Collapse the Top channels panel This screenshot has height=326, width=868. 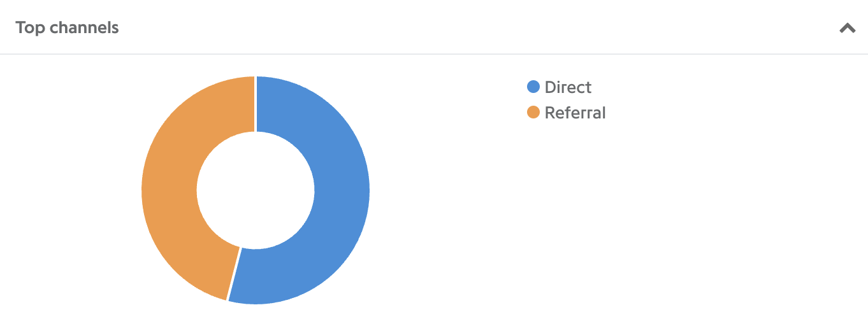[x=847, y=28]
